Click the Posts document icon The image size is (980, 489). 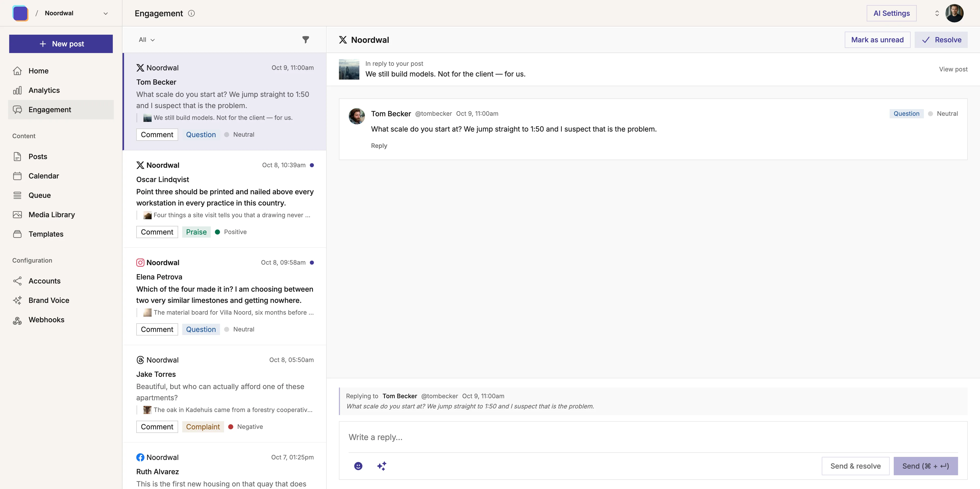[18, 157]
